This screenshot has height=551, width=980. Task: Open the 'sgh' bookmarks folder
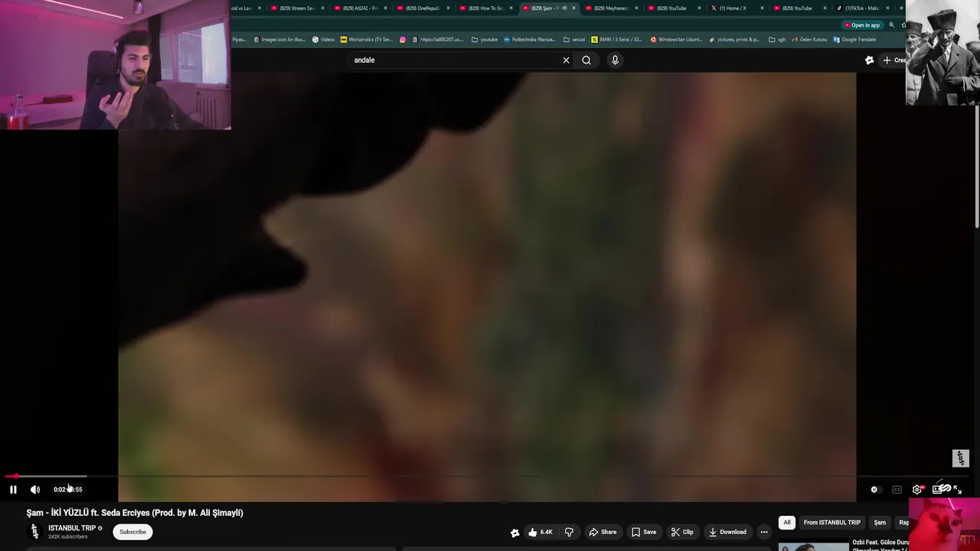(x=777, y=40)
